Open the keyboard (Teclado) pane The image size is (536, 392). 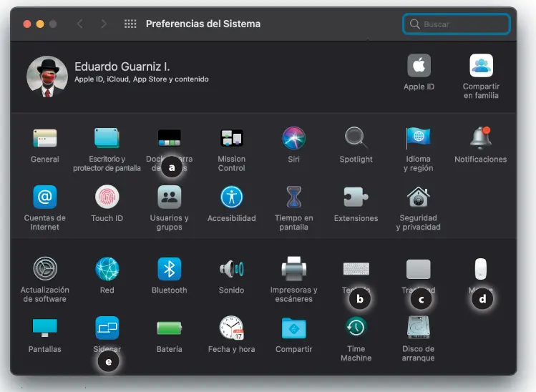356,269
